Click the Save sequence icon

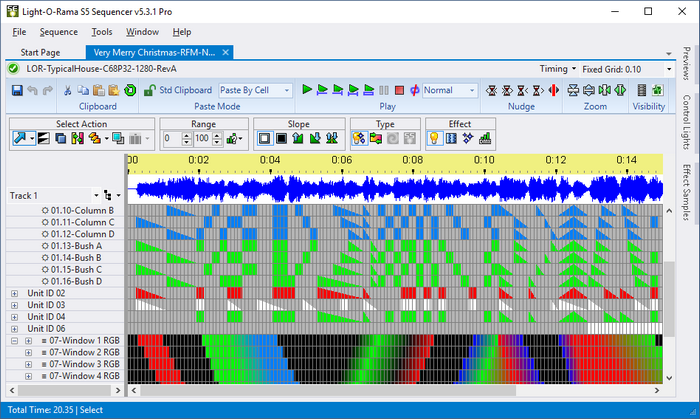17,90
